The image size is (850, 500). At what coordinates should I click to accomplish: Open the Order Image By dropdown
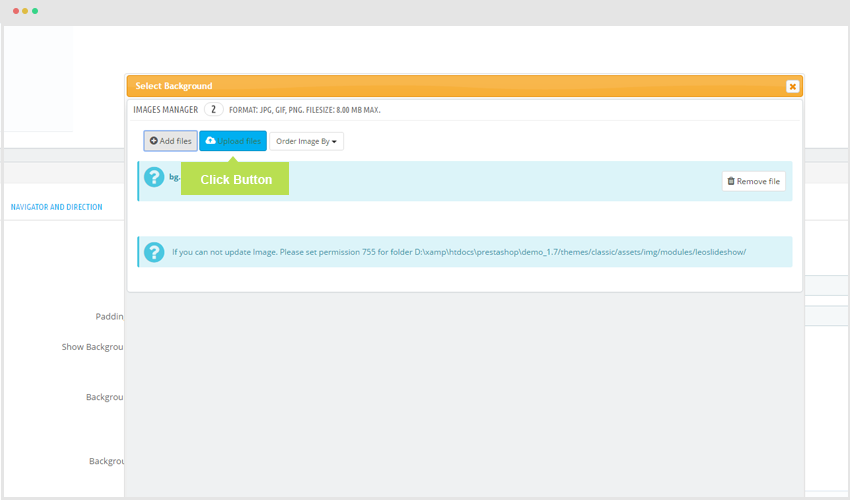tap(306, 141)
